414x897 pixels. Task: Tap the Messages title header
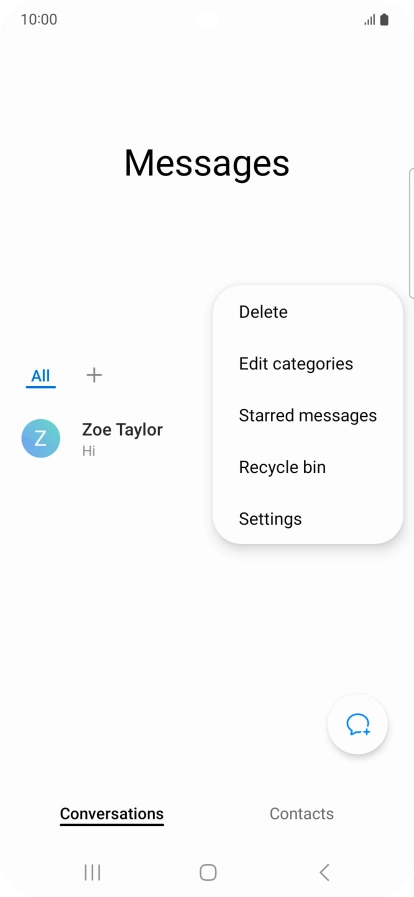click(x=206, y=164)
